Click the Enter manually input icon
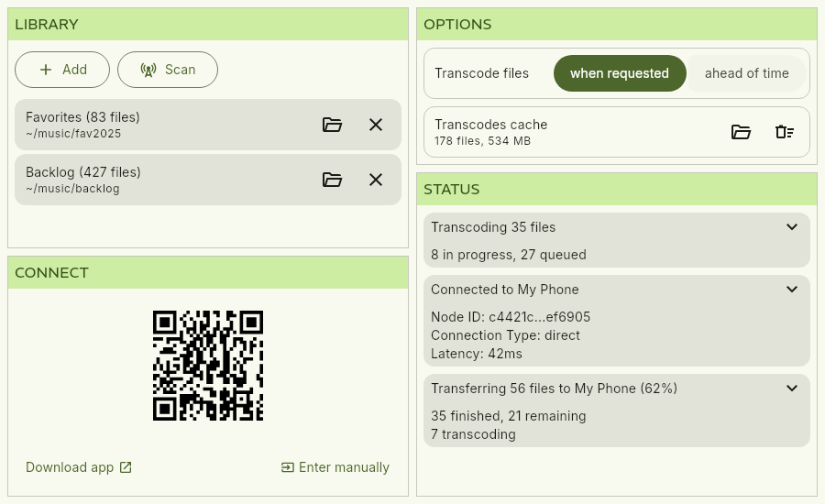Image resolution: width=825 pixels, height=504 pixels. [288, 467]
